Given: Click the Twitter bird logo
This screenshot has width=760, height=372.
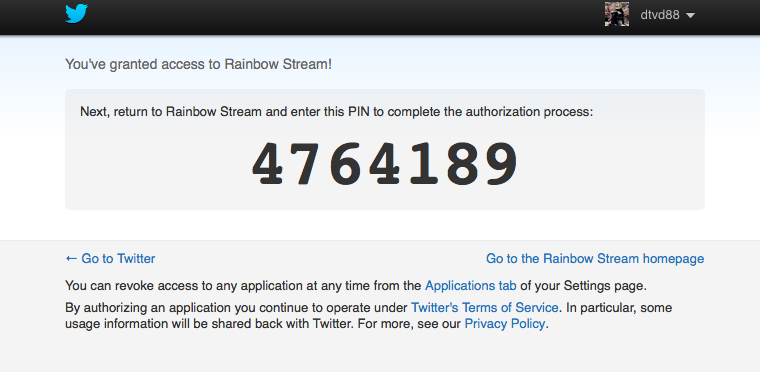Looking at the screenshot, I should (77, 14).
